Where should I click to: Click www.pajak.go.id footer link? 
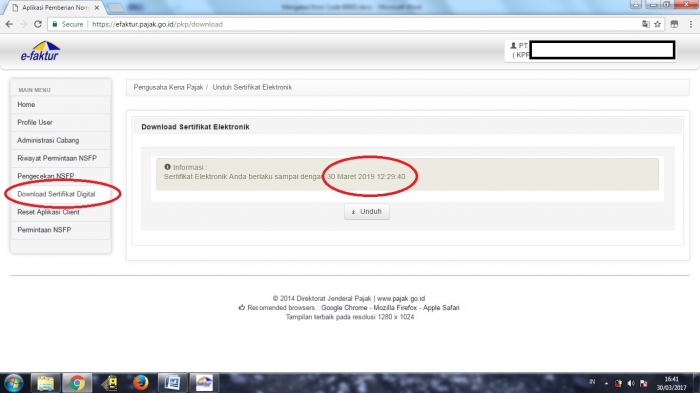(401, 298)
